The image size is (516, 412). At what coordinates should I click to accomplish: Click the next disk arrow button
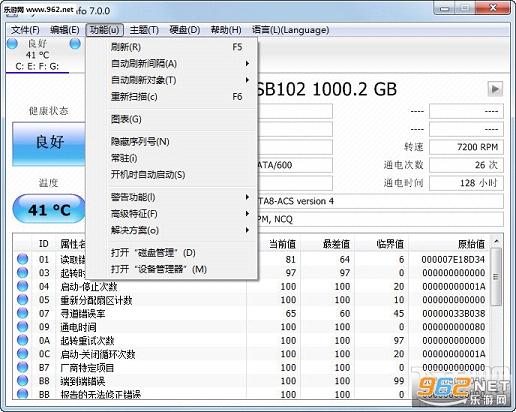pos(495,89)
